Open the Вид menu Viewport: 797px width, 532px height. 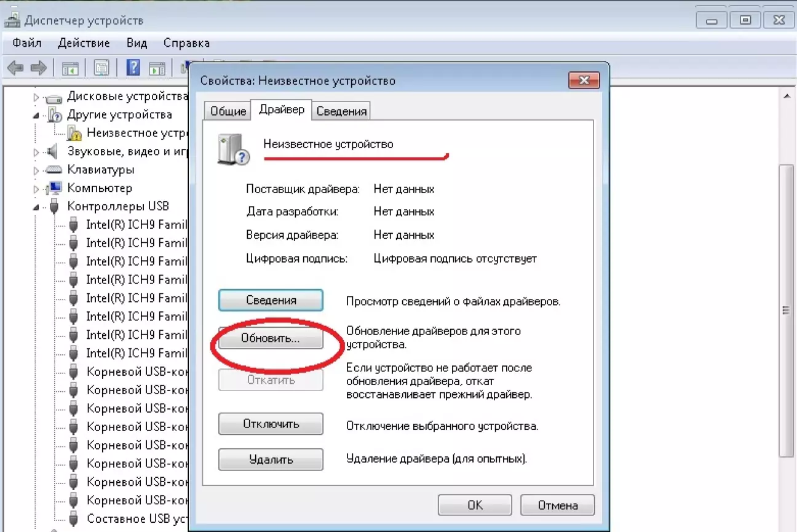(137, 43)
